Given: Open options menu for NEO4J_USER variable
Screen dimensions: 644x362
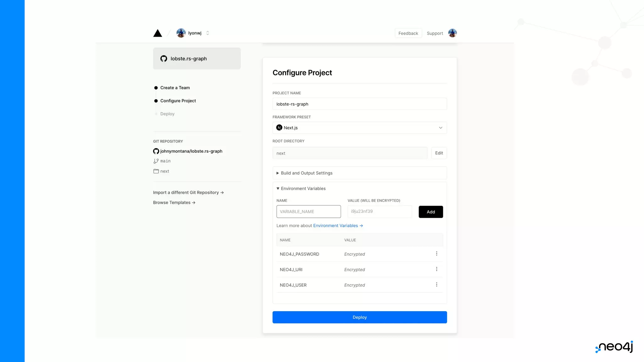Looking at the screenshot, I should pyautogui.click(x=436, y=284).
